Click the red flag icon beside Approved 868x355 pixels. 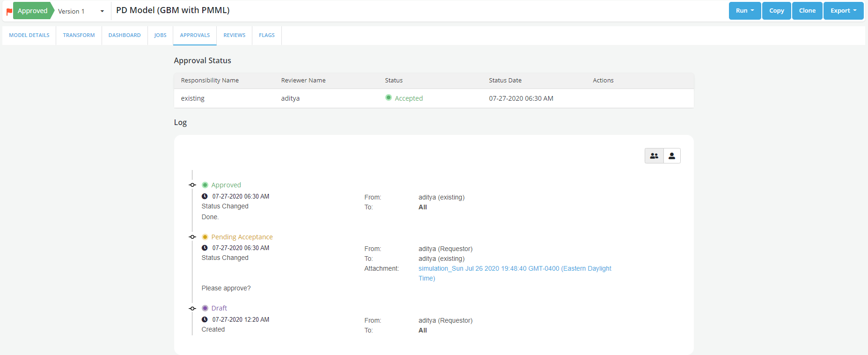click(x=9, y=11)
